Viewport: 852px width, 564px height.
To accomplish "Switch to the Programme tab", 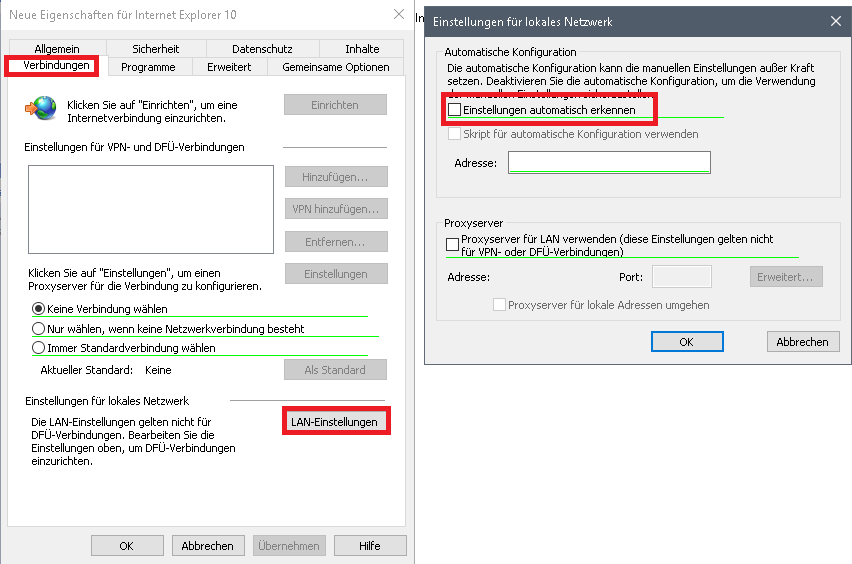I will coord(148,67).
